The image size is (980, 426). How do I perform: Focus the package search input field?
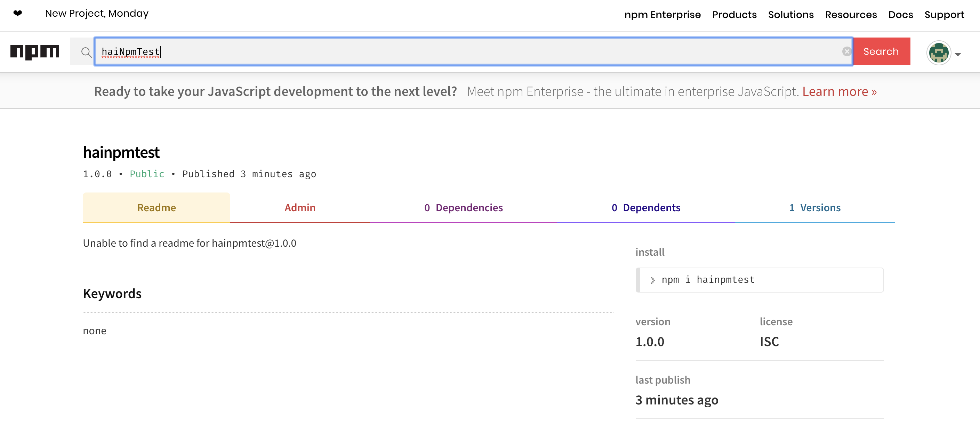coord(473,52)
